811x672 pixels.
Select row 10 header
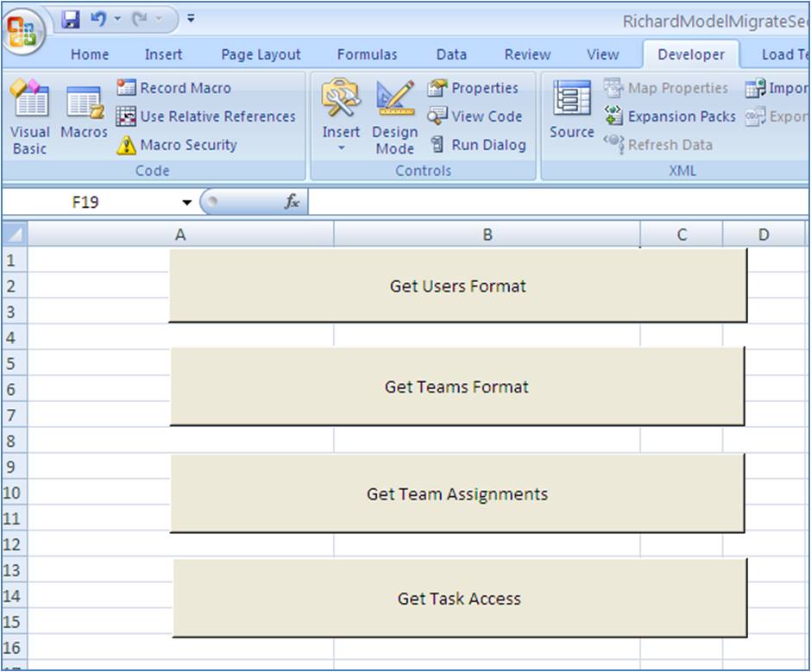15,493
